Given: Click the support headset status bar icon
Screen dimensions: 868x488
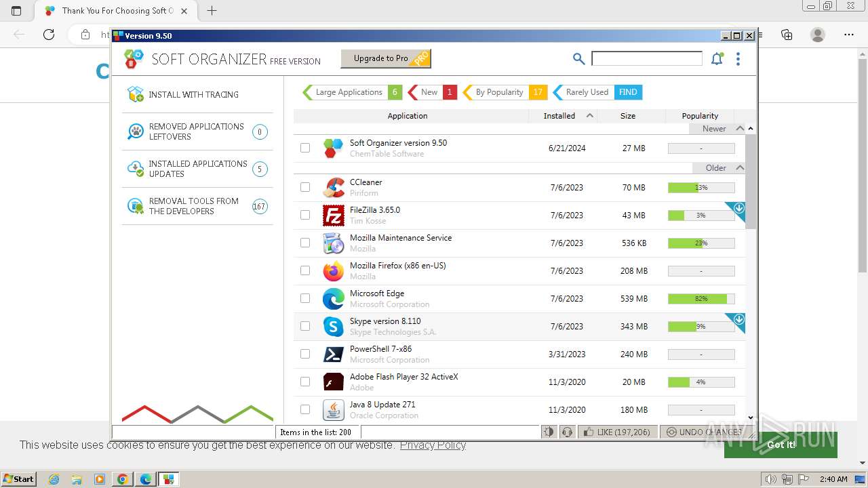Looking at the screenshot, I should 567,432.
